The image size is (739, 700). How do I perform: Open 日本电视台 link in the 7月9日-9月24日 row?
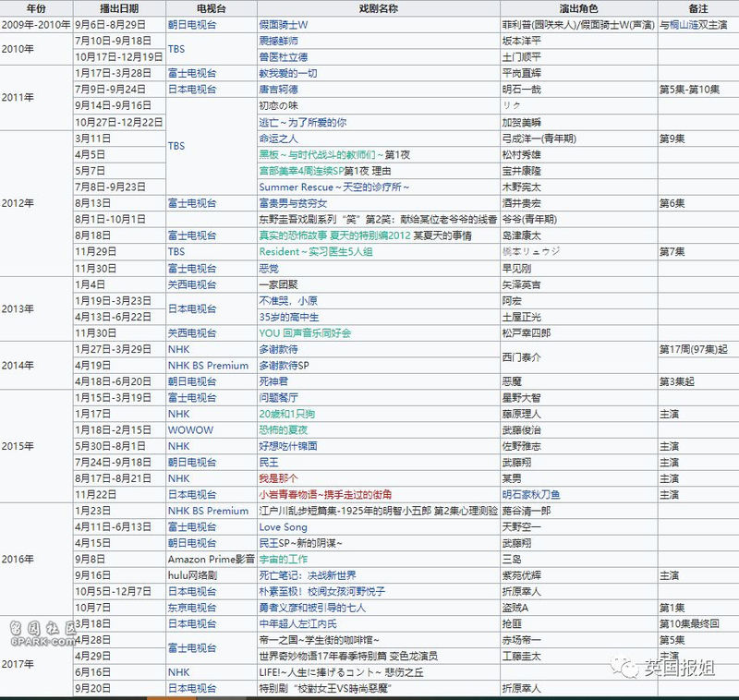tap(192, 90)
